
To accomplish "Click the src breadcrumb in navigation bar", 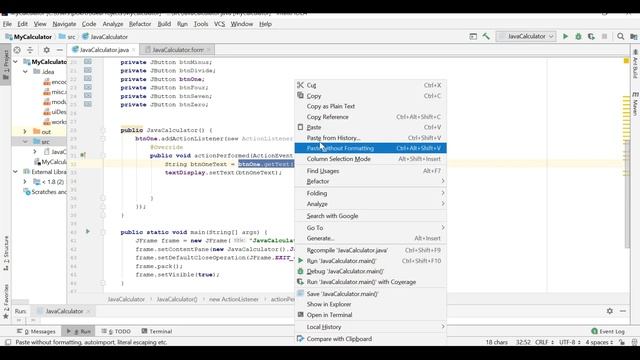I will tap(67, 37).
